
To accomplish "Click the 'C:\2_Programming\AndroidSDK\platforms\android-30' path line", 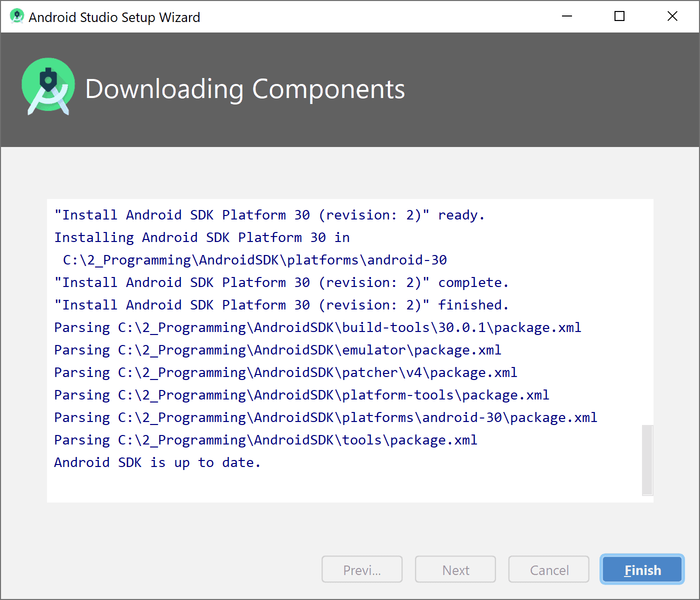I will (255, 260).
